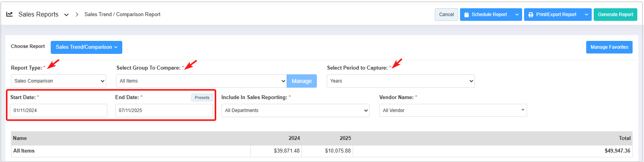This screenshot has height=162, width=644.
Task: Click the printer icon on Print/Export Report
Action: pyautogui.click(x=531, y=15)
